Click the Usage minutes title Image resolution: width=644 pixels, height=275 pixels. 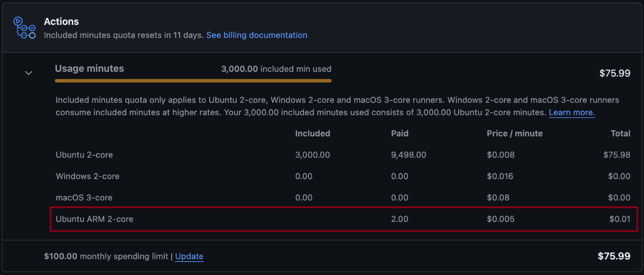pyautogui.click(x=89, y=69)
